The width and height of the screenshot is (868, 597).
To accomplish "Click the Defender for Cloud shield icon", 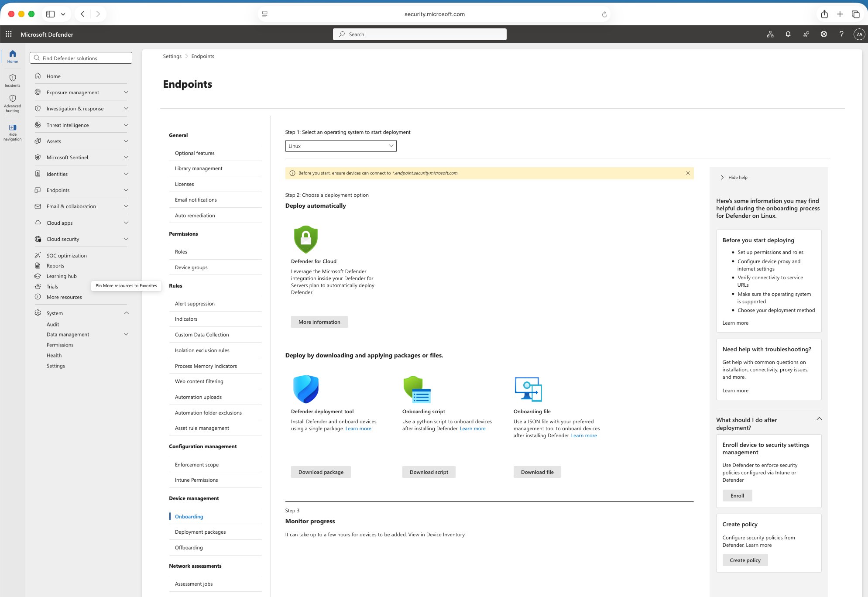I will coord(306,239).
